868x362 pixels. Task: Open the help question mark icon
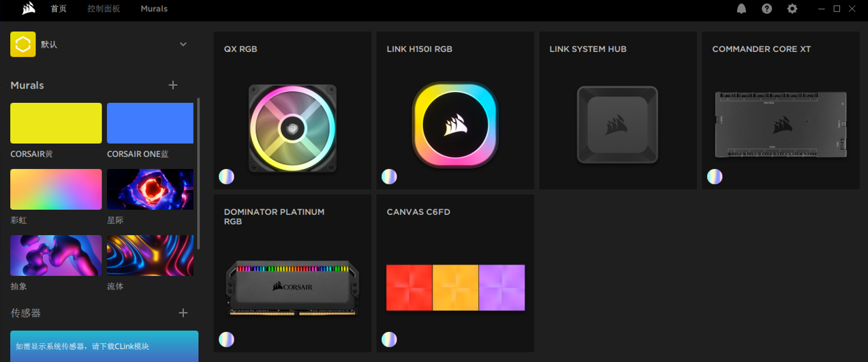tap(767, 9)
